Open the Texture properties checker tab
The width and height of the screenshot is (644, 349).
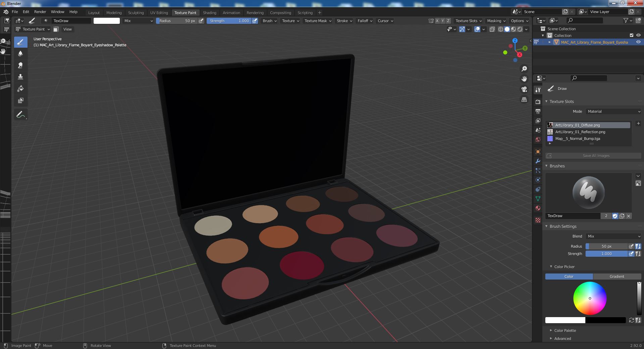pyautogui.click(x=538, y=220)
